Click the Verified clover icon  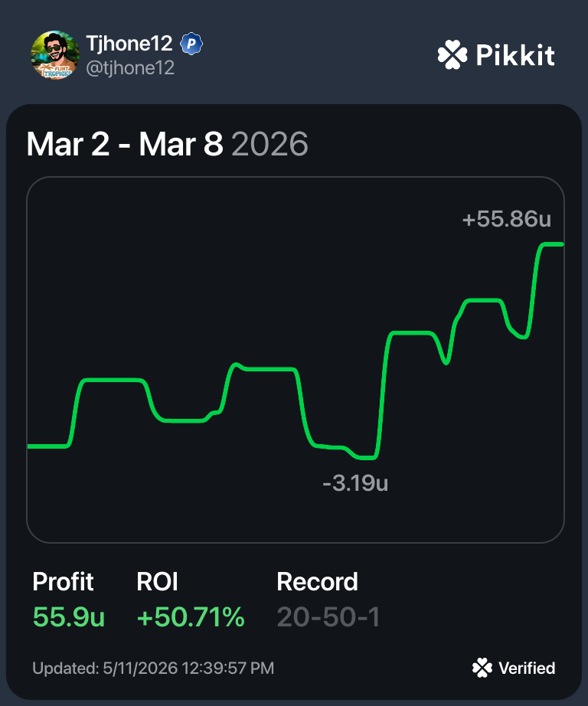(482, 668)
